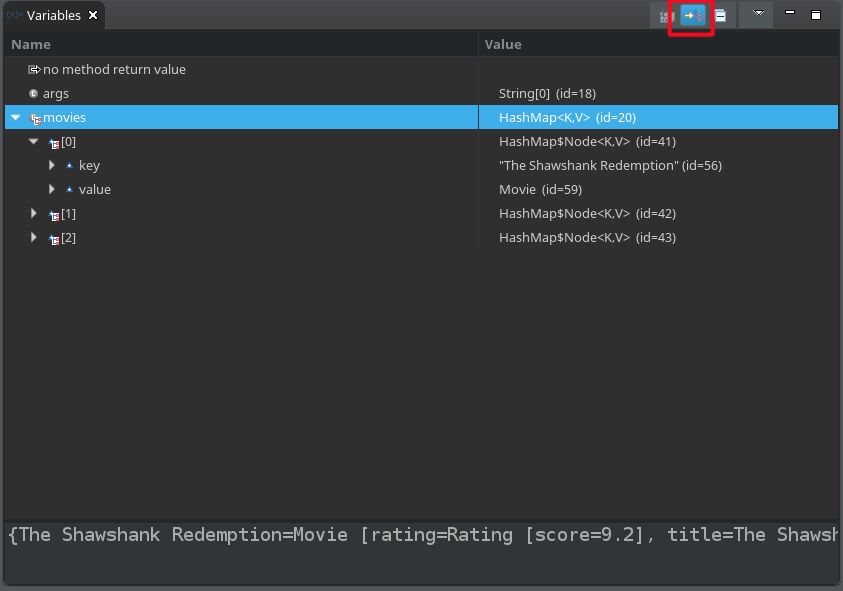Close the Variables tab
843x591 pixels.
[x=93, y=16]
